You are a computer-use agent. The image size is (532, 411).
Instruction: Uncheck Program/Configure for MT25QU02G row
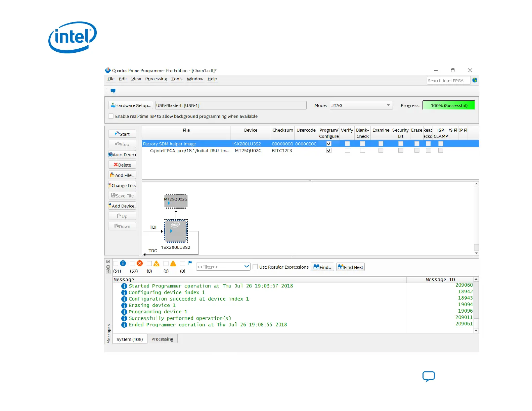tap(329, 150)
